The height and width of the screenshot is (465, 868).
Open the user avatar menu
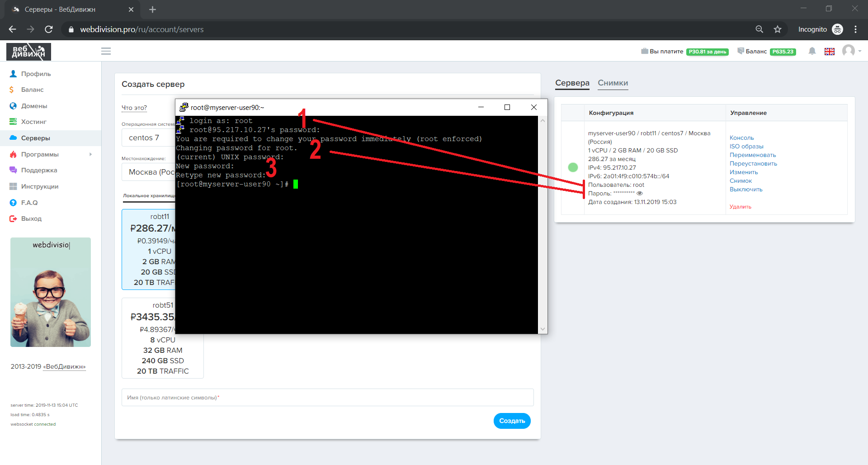point(849,51)
